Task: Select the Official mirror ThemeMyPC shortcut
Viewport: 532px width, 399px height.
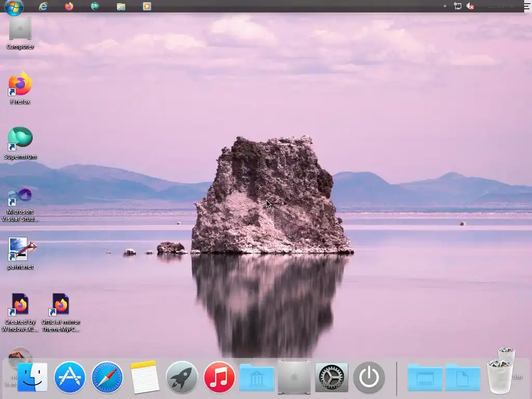Action: pos(61,312)
